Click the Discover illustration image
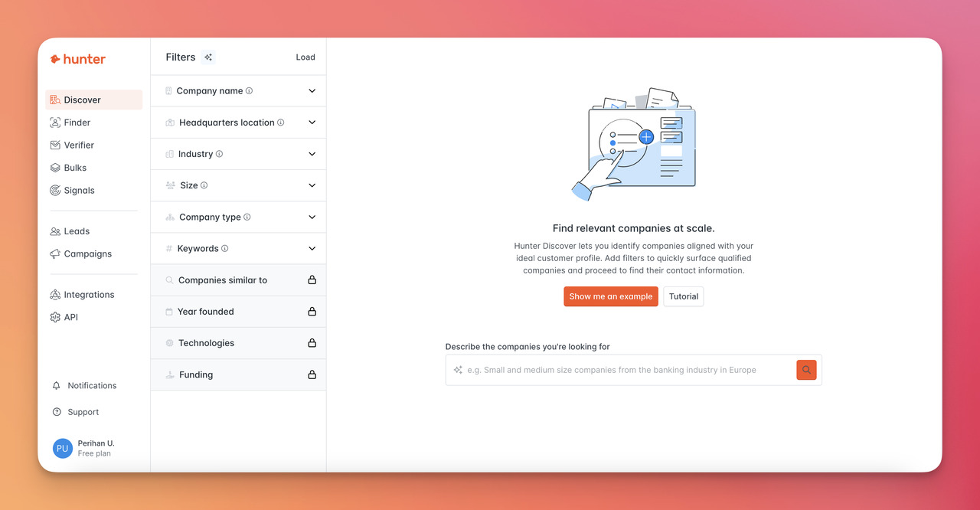Viewport: 980px width, 510px height. click(x=634, y=145)
